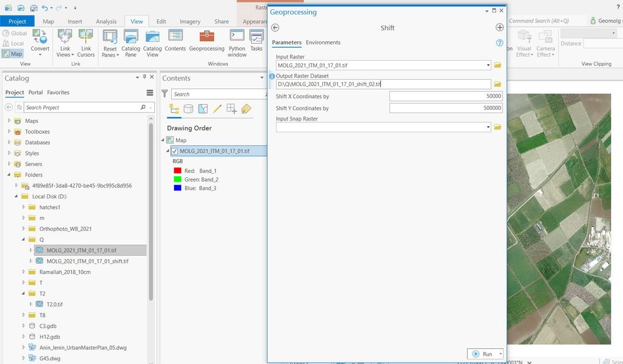Select List By Selection icon

[203, 109]
